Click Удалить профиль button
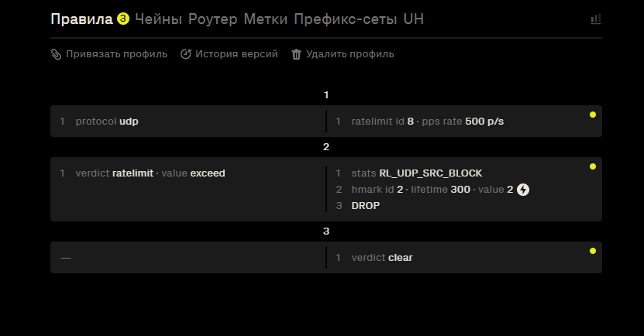This screenshot has width=644, height=336. (x=350, y=54)
